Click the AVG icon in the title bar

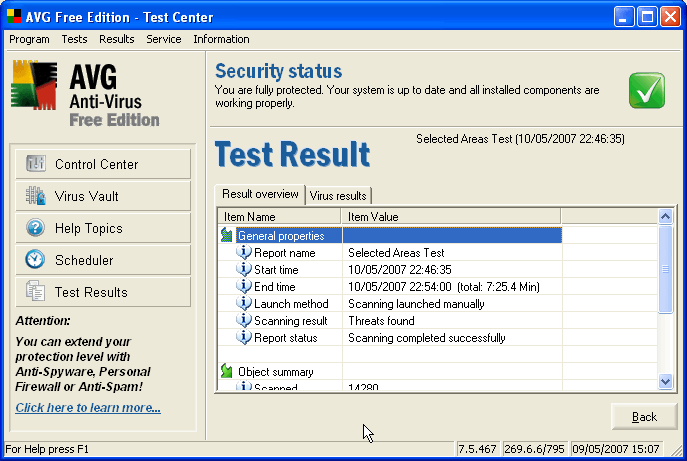pyautogui.click(x=14, y=16)
